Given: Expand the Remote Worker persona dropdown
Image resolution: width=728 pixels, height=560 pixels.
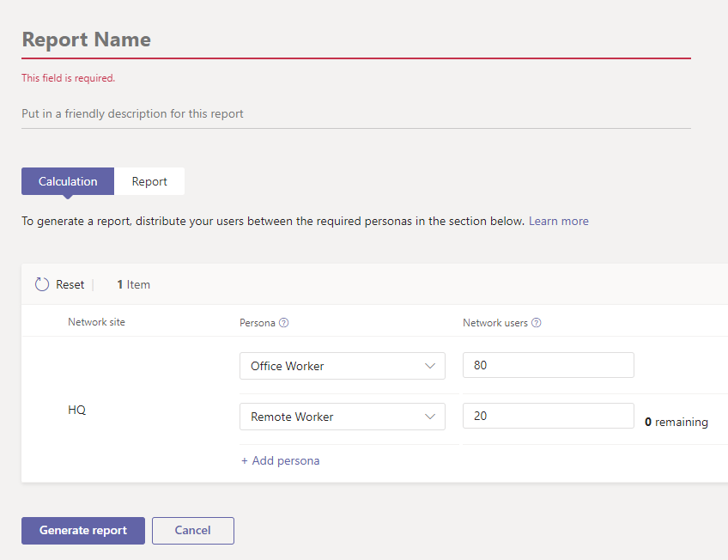Looking at the screenshot, I should 342,417.
